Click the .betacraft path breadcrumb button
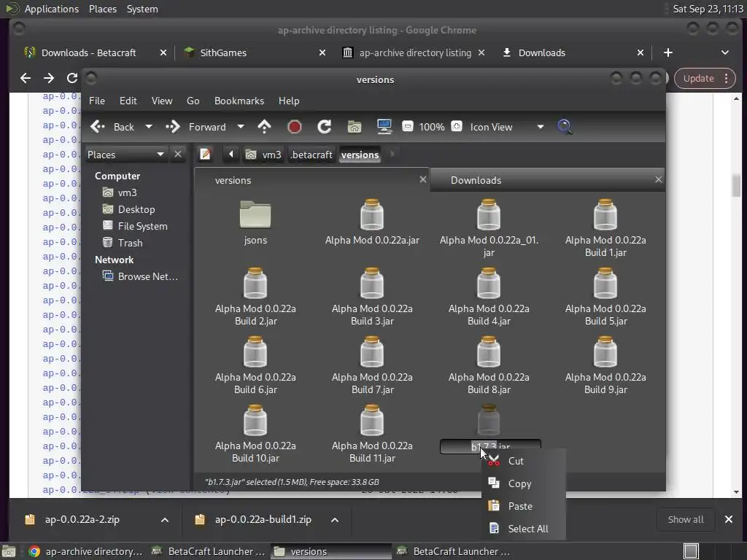This screenshot has height=560, width=747. [x=311, y=155]
